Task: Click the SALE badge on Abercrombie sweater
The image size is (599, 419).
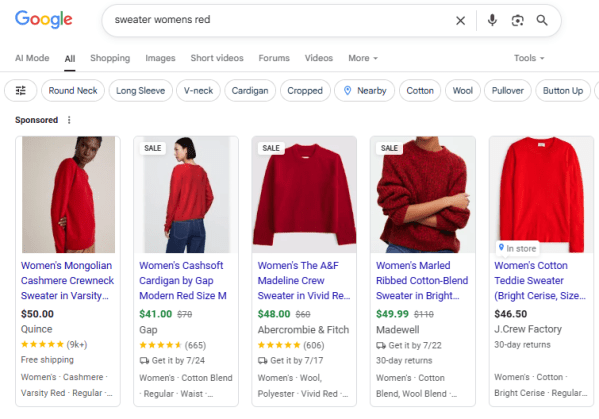Action: pyautogui.click(x=271, y=148)
